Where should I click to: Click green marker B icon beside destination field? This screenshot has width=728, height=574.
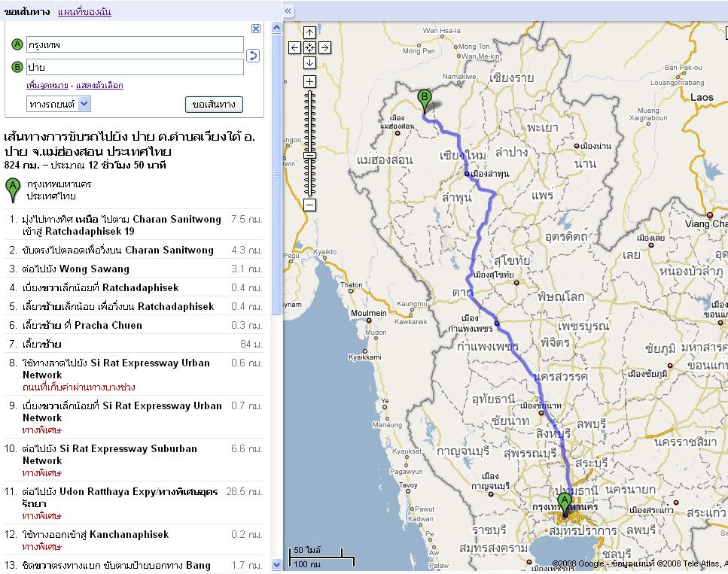click(17, 67)
